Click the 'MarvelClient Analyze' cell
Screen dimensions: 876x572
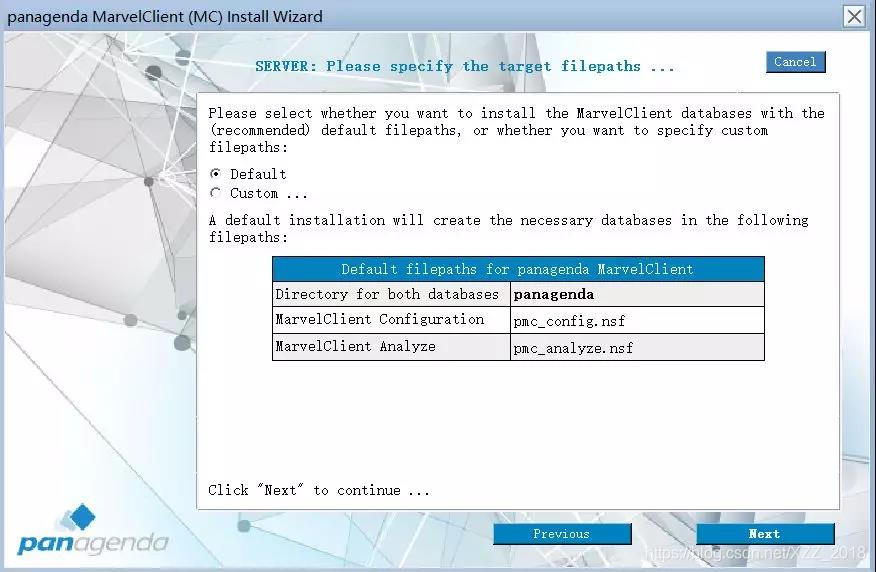pyautogui.click(x=391, y=347)
